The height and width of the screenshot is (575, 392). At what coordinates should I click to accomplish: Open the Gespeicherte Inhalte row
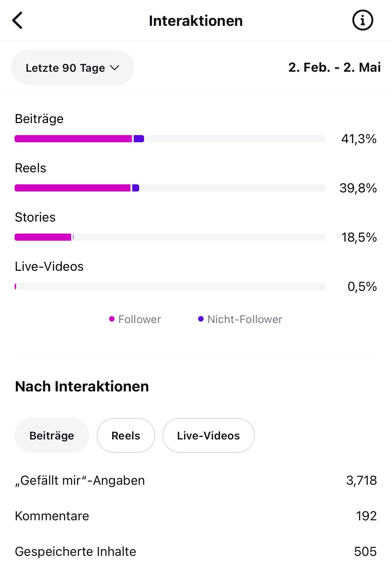coord(196,552)
